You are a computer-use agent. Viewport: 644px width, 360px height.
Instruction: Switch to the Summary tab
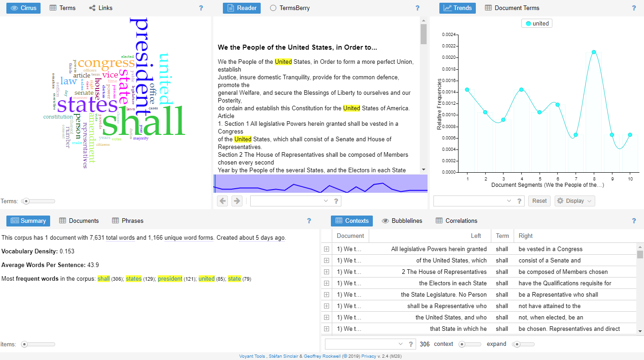point(28,221)
